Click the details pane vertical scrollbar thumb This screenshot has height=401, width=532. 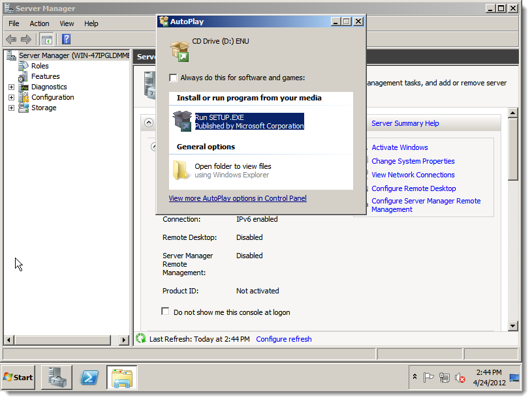(512, 149)
